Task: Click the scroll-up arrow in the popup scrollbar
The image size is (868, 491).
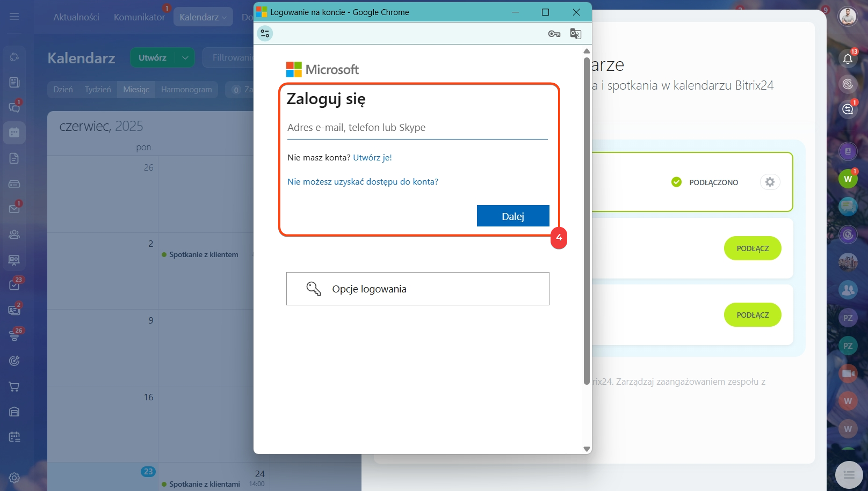Action: (x=587, y=51)
